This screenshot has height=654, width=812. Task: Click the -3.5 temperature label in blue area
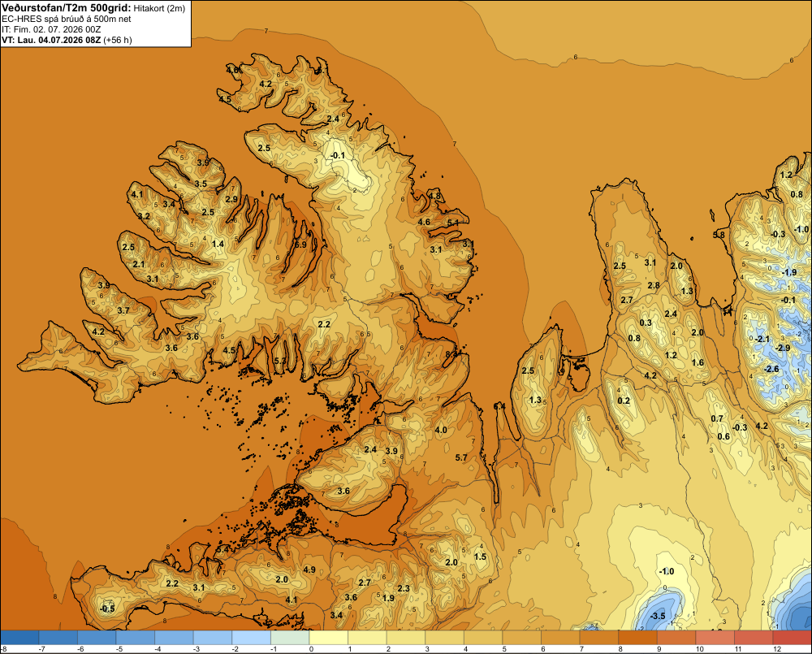(658, 616)
